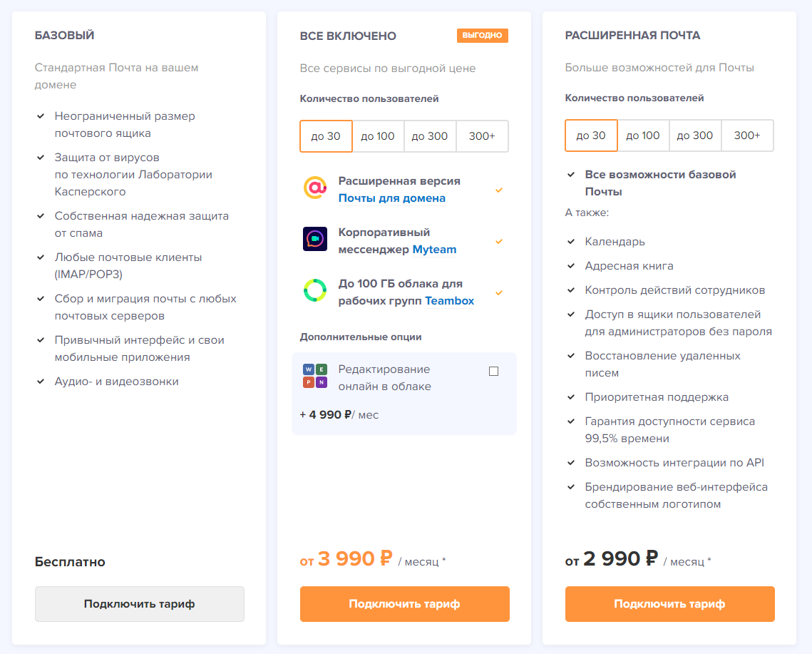This screenshot has height=654, width=812.
Task: Choose до 100 users in Расширенная почта
Action: click(x=643, y=136)
